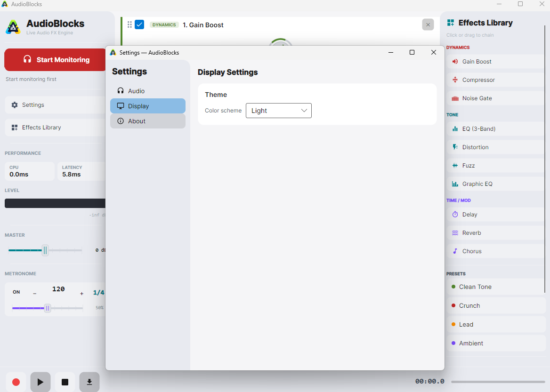This screenshot has height=392, width=550.
Task: Toggle the metronome ON button
Action: pyautogui.click(x=16, y=292)
